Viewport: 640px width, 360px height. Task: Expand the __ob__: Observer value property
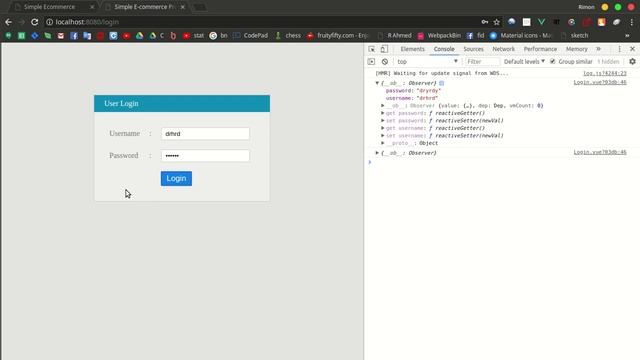click(x=383, y=105)
